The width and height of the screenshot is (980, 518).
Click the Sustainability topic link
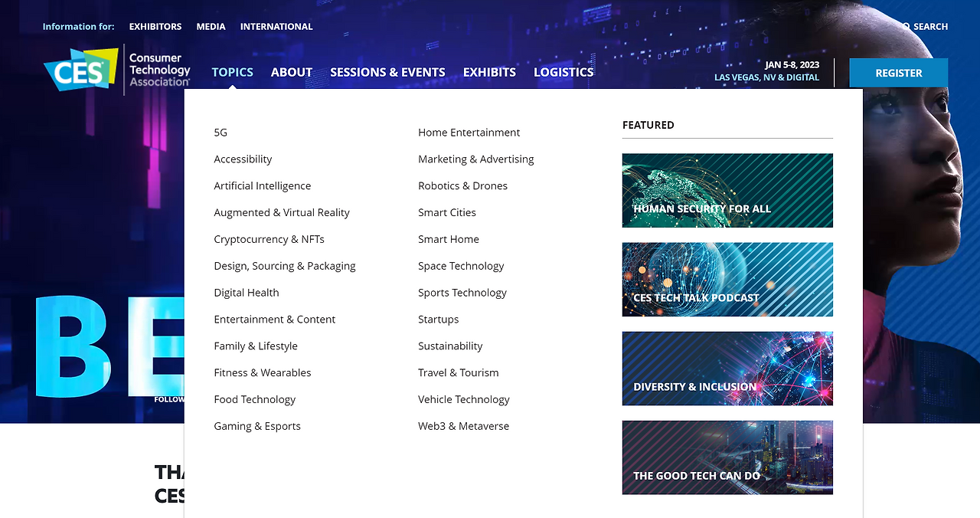450,346
